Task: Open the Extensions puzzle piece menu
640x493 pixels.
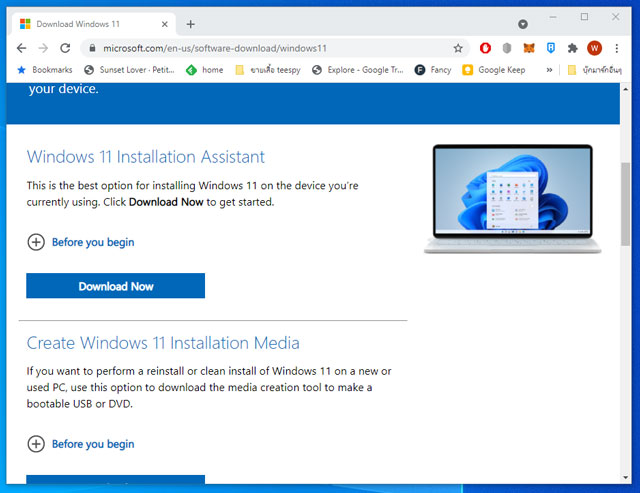Action: [x=573, y=48]
